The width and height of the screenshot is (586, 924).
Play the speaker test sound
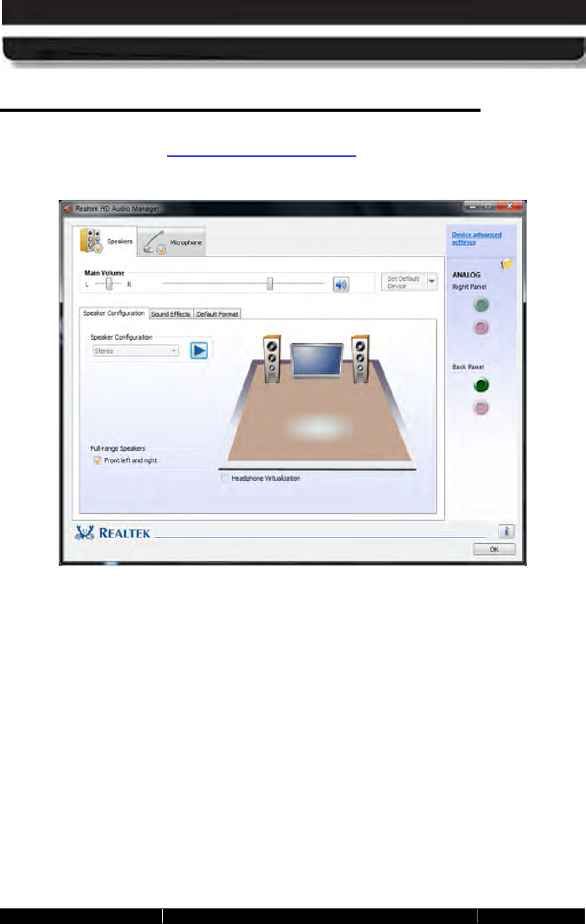(x=199, y=350)
